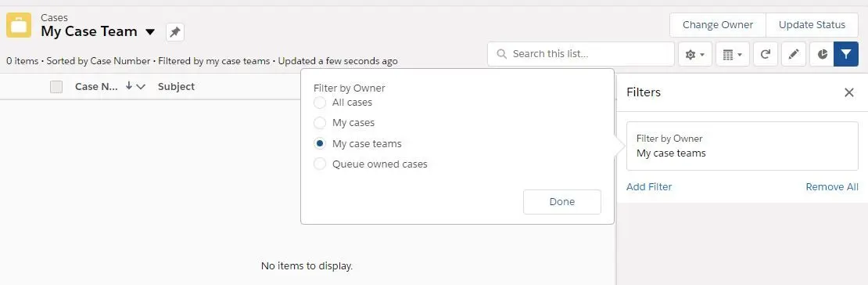Screen dimensions: 868x285
Task: Click the Search this list field
Action: tap(581, 54)
